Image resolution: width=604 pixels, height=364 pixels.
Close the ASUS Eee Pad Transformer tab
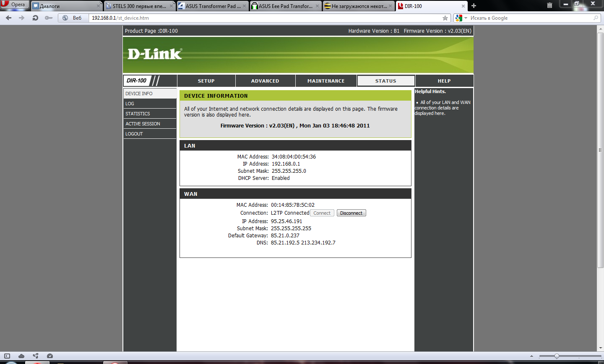(317, 6)
